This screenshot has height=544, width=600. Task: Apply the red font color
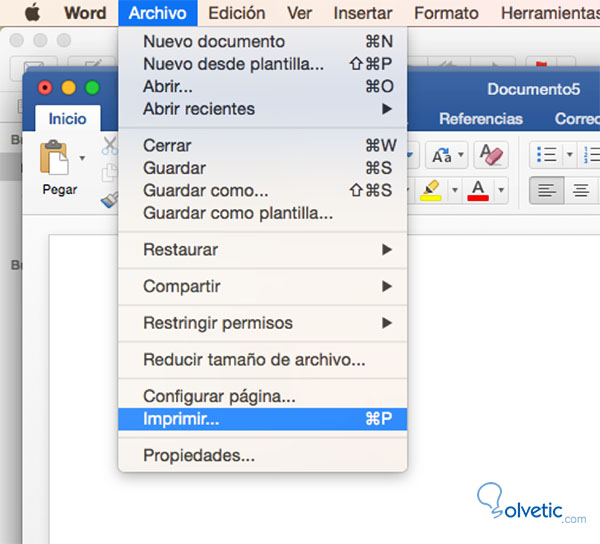click(478, 190)
